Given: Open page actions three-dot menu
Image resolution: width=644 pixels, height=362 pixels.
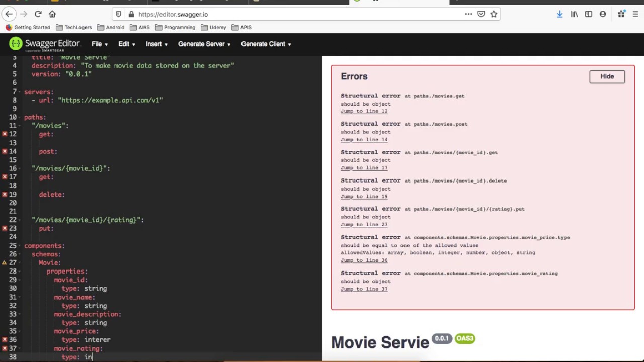Looking at the screenshot, I should (468, 14).
